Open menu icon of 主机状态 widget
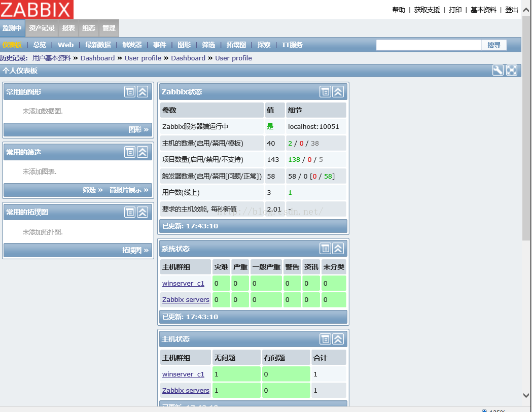This screenshot has width=532, height=412. pos(325,339)
